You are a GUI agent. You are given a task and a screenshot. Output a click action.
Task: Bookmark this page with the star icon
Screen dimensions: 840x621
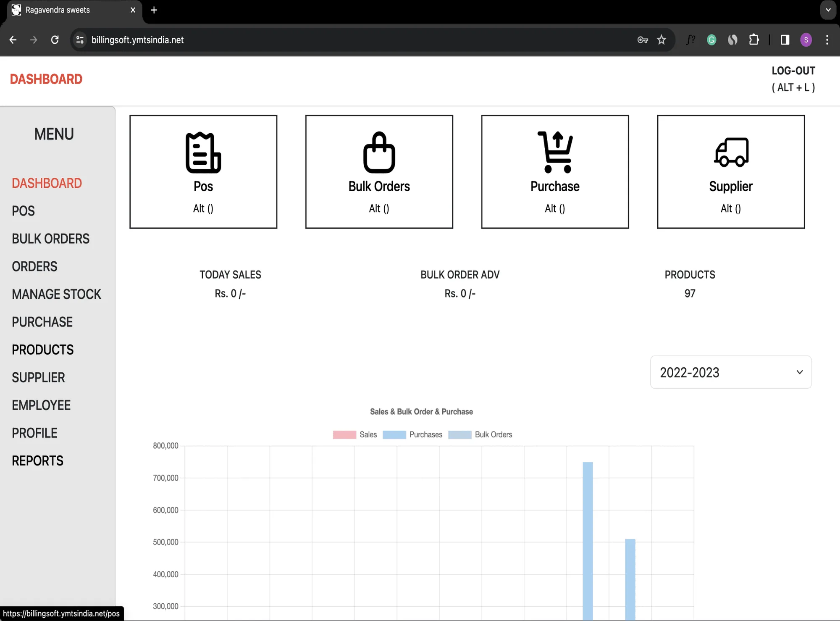661,40
